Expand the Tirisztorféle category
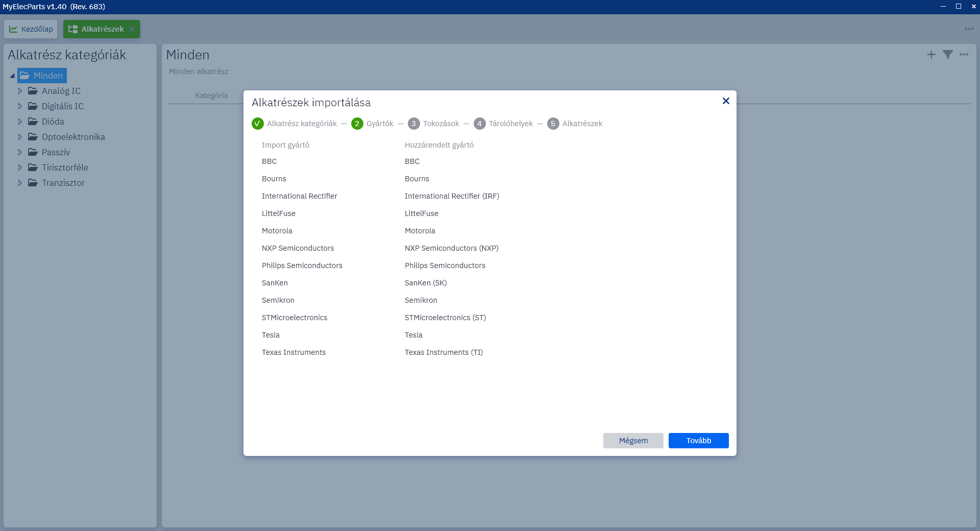Image resolution: width=980 pixels, height=531 pixels. (x=20, y=167)
